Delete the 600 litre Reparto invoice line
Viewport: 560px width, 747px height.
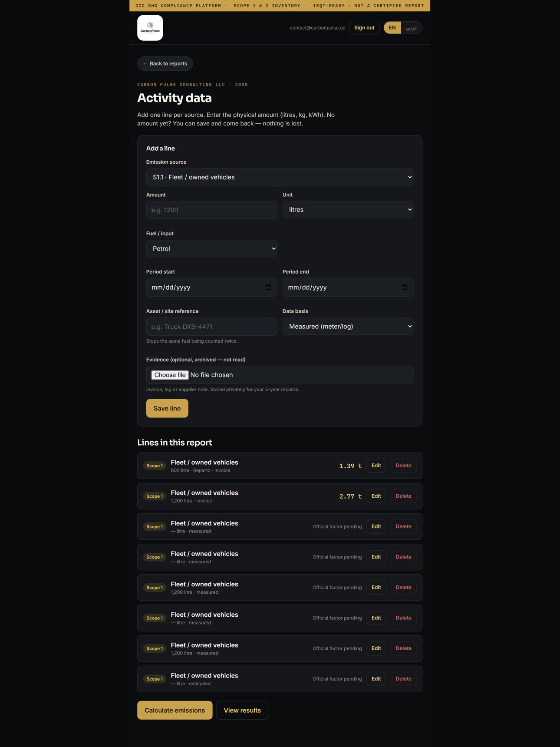(403, 466)
